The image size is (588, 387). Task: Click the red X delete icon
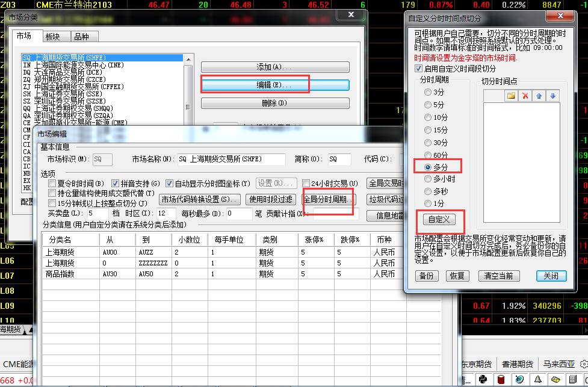coord(525,96)
